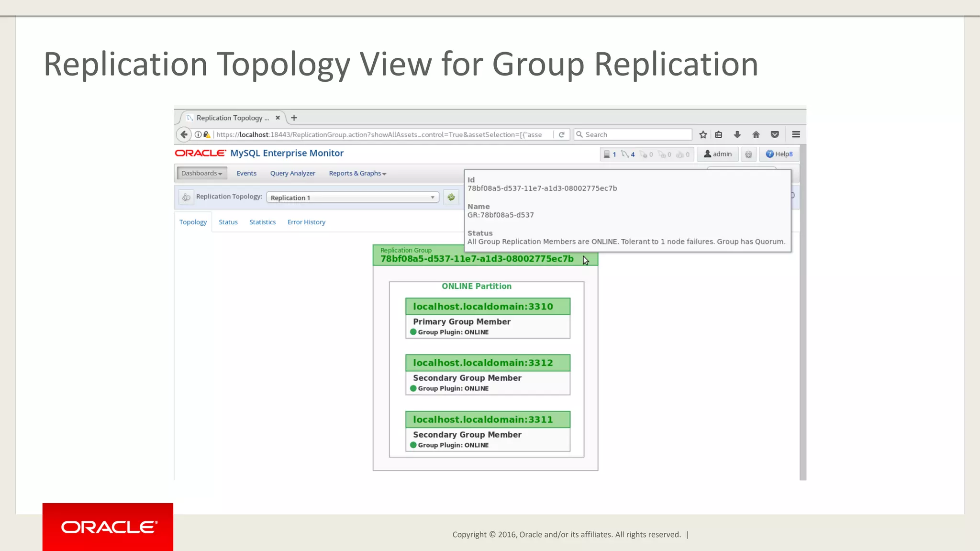Viewport: 980px width, 551px height.
Task: Refresh the topology with green refresh button
Action: coord(451,197)
